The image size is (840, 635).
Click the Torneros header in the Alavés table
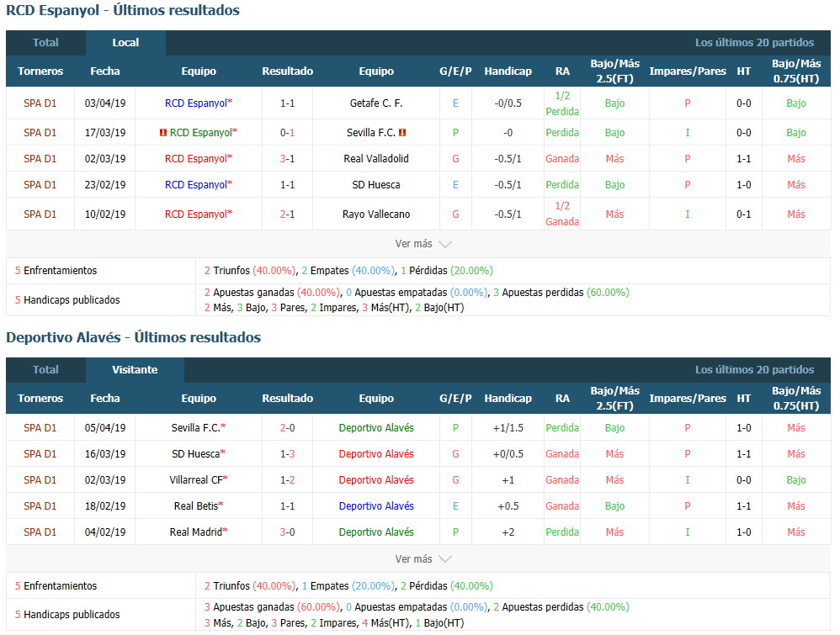click(40, 399)
